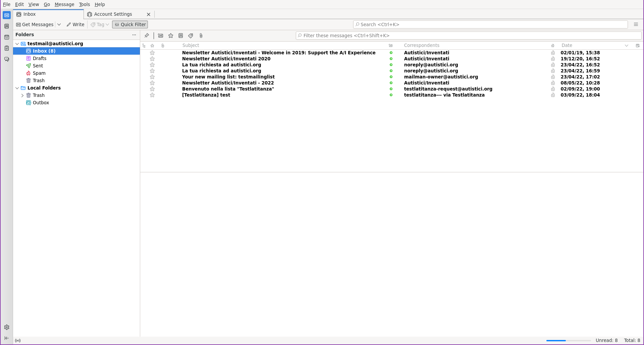This screenshot has height=345, width=644.
Task: Open the Tasks view from the sidebar
Action: point(7,48)
